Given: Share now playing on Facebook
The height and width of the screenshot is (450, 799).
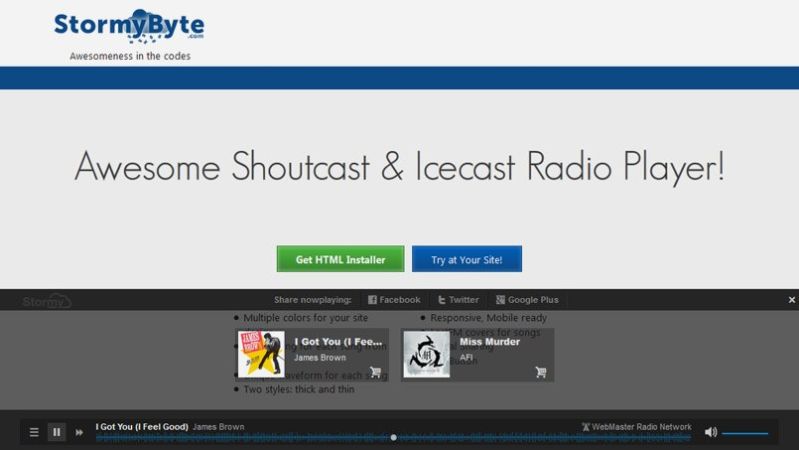Looking at the screenshot, I should (394, 300).
